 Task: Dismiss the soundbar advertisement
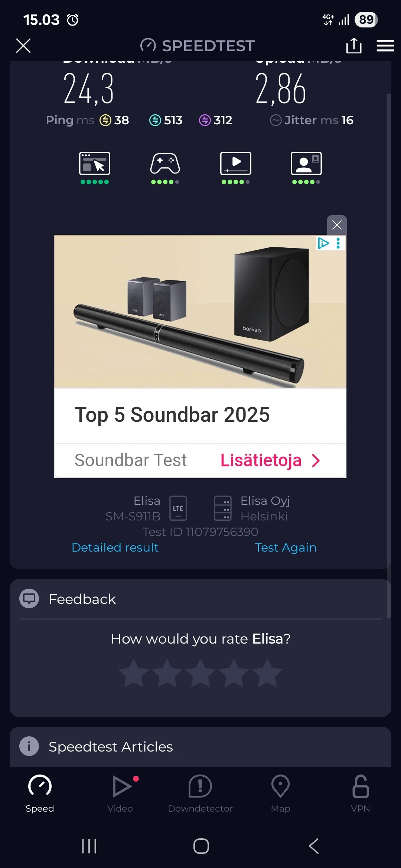pyautogui.click(x=337, y=225)
